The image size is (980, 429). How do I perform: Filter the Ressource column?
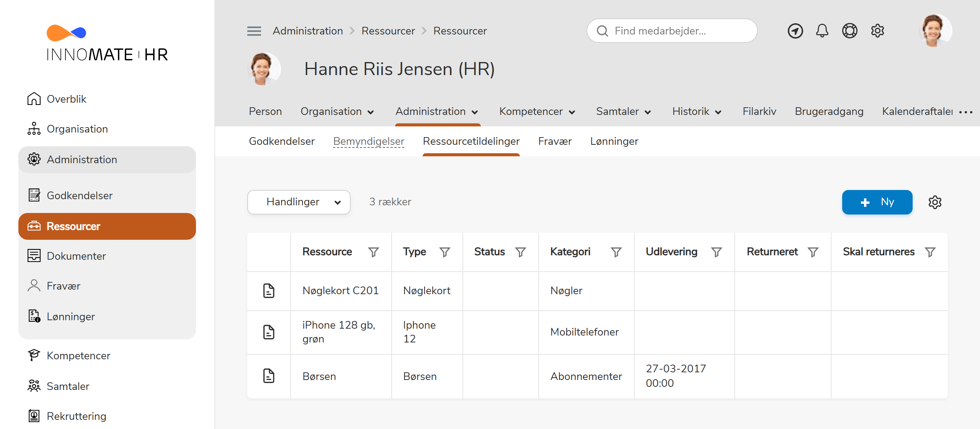tap(374, 252)
